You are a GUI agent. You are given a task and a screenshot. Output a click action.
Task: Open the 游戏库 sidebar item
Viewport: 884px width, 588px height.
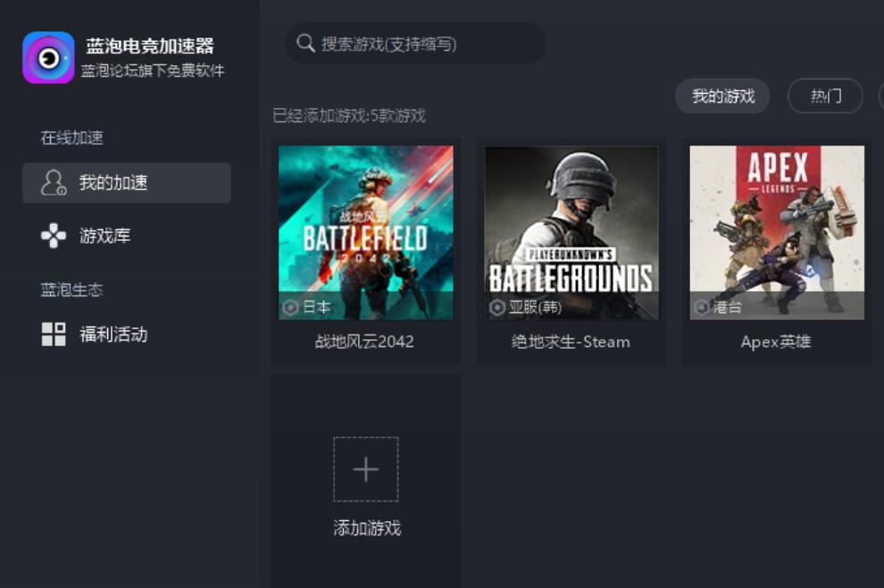click(x=126, y=236)
